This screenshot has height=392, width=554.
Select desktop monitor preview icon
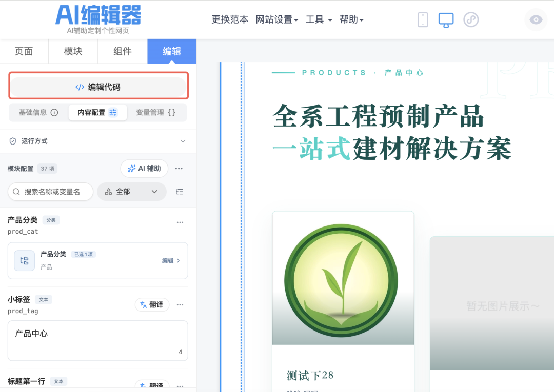pos(446,20)
